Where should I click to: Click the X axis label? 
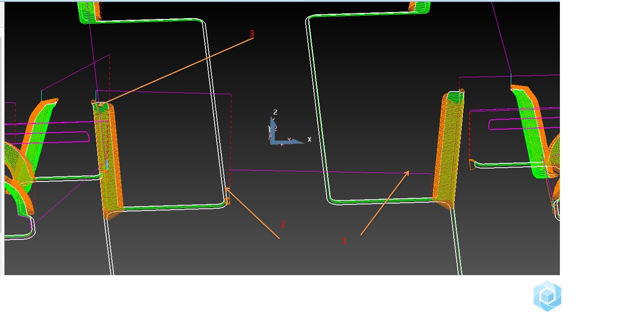click(309, 139)
